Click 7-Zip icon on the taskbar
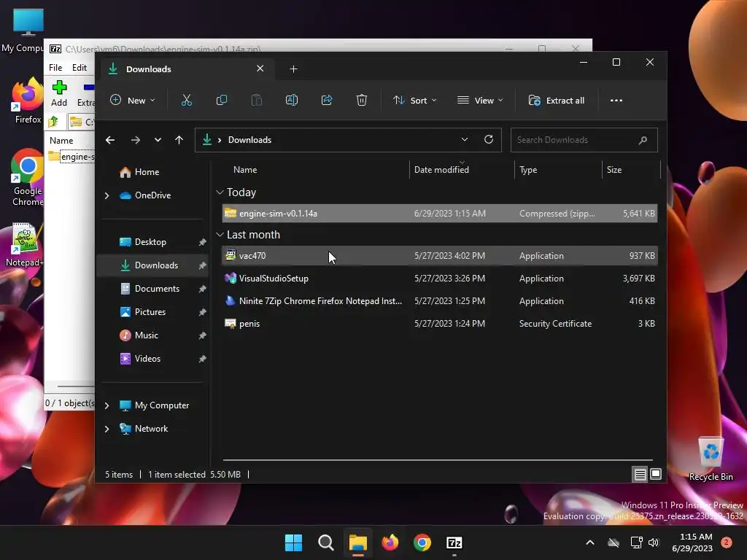The height and width of the screenshot is (560, 747). (454, 542)
